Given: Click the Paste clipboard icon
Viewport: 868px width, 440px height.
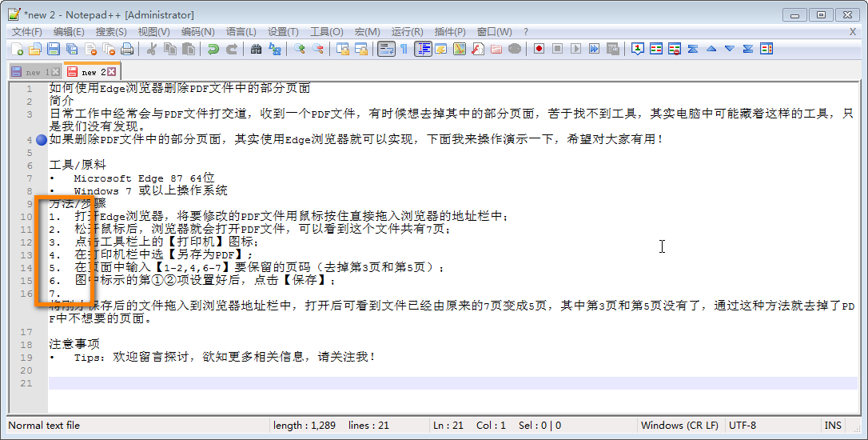Looking at the screenshot, I should coord(188,49).
